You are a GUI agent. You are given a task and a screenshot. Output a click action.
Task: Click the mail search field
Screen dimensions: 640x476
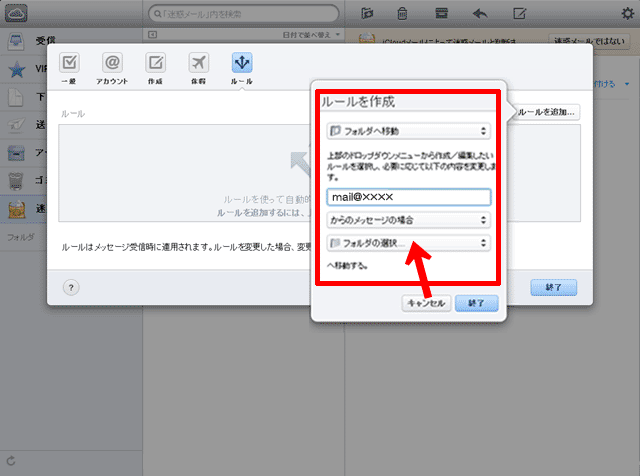[x=250, y=13]
